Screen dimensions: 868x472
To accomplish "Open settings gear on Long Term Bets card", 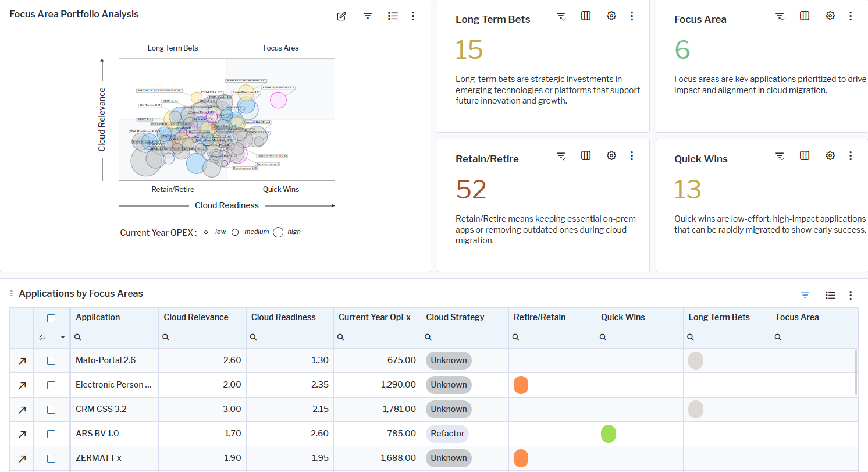I will [x=611, y=16].
